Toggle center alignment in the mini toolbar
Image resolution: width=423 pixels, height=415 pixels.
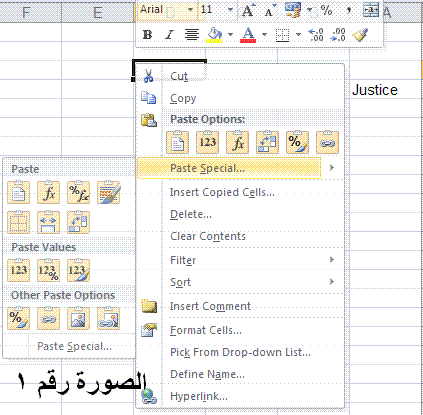pos(192,35)
